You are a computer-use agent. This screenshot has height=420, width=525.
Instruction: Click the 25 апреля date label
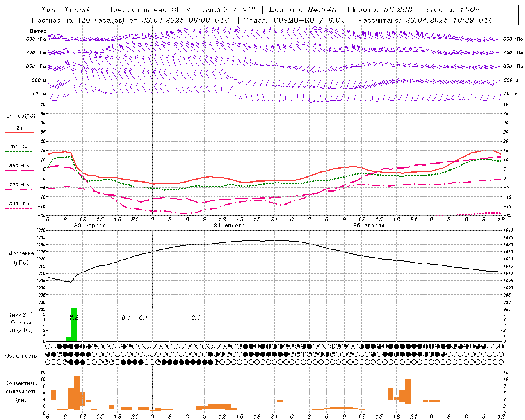368,226
